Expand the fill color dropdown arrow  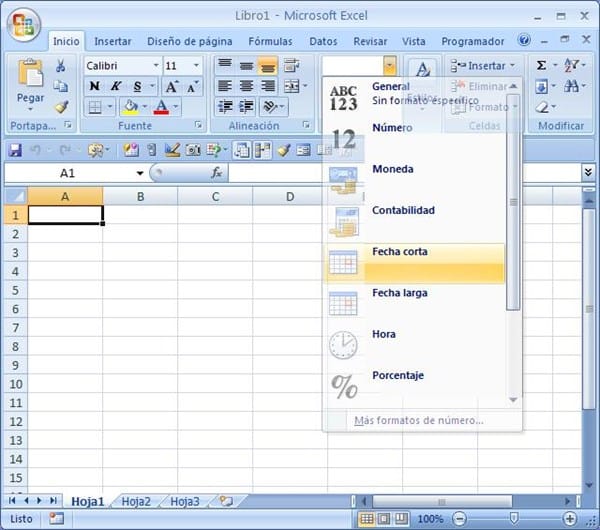click(145, 107)
